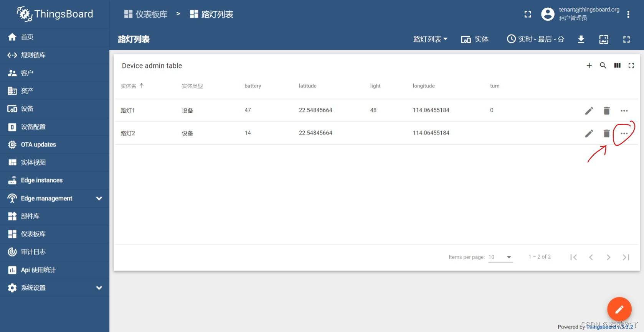Sort table by 实体名 column header
Viewport: 644px width, 332px height.
pyautogui.click(x=129, y=86)
